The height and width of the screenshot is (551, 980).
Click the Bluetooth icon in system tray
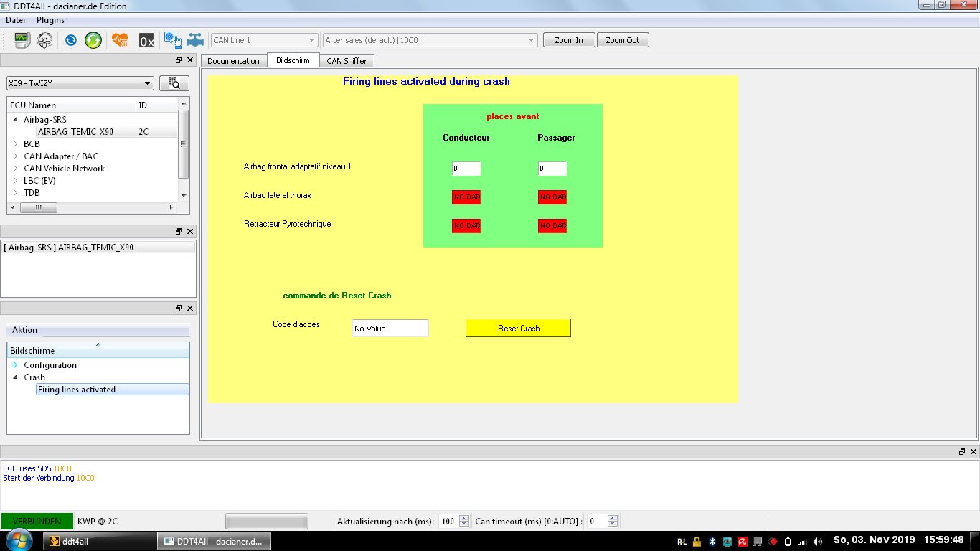712,541
